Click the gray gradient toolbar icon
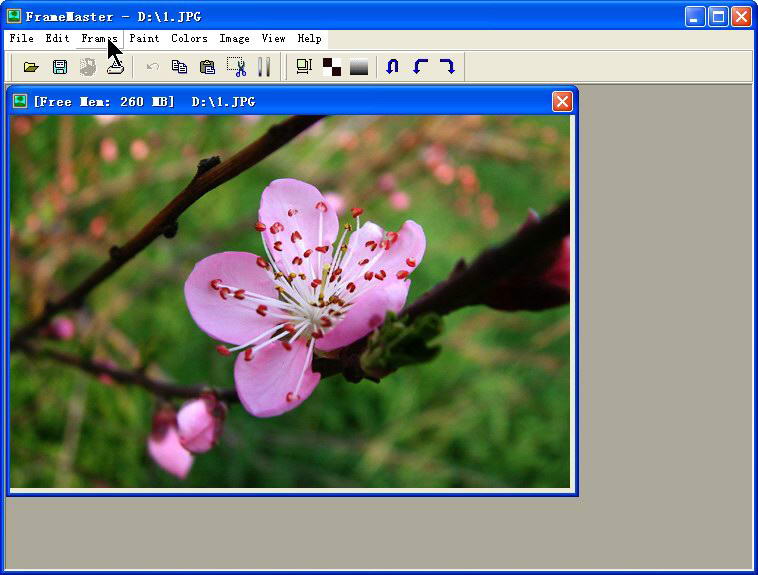 pyautogui.click(x=359, y=67)
